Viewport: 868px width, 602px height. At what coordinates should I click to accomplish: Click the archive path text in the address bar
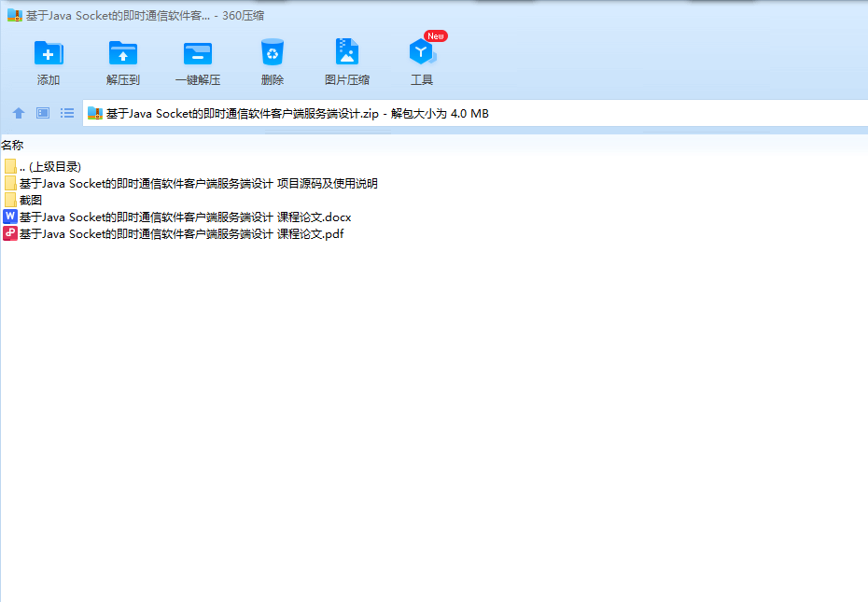298,114
